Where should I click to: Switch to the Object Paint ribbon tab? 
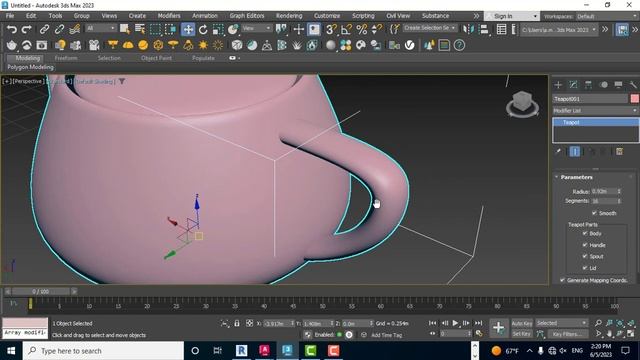click(x=156, y=58)
